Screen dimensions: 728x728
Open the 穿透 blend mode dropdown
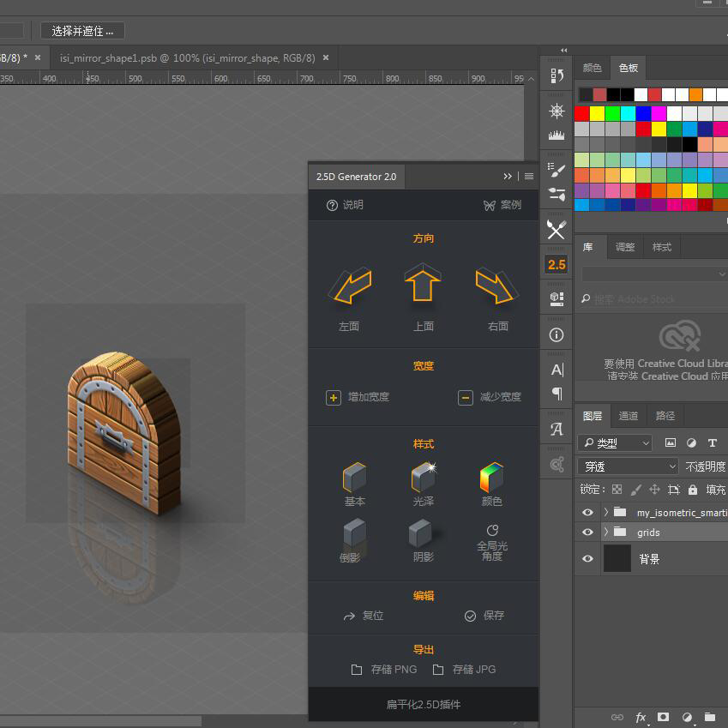click(x=629, y=466)
